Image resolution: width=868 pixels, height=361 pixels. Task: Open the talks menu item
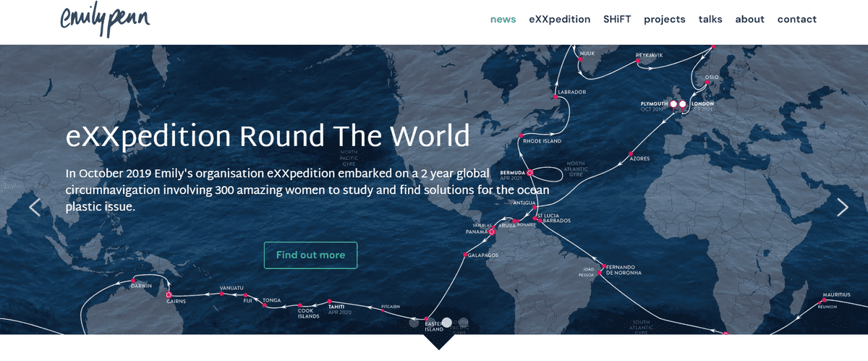[x=710, y=20]
